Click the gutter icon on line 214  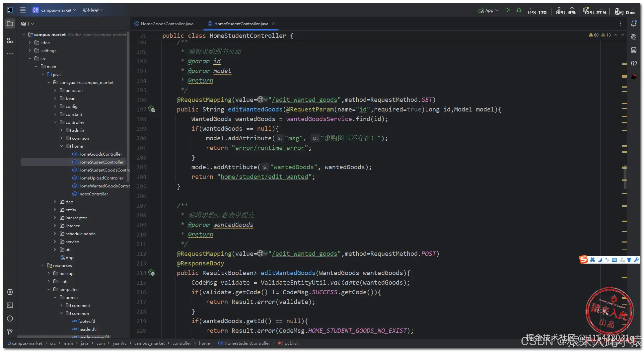(152, 273)
